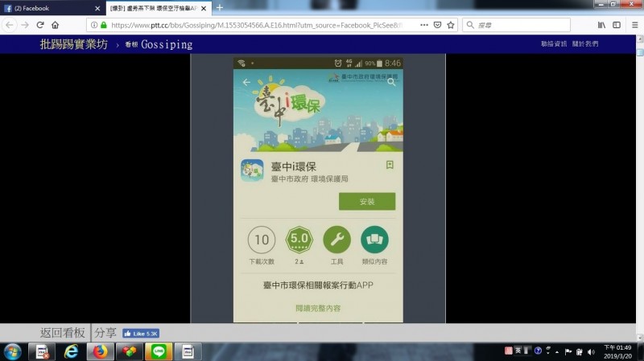
Task: Click the Facebook Like button
Action: pos(141,333)
